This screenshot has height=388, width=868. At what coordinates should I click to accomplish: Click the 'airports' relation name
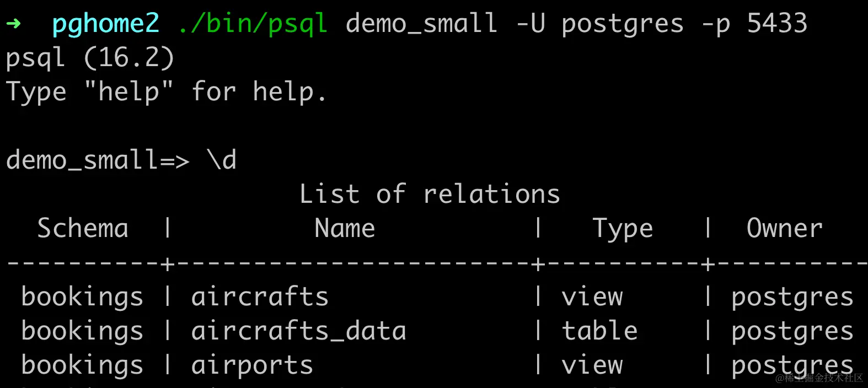[x=252, y=366]
